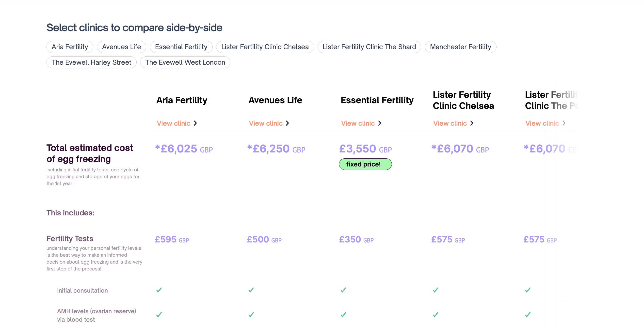Click AMH levels (ovarian reserve) row label

[x=97, y=315]
